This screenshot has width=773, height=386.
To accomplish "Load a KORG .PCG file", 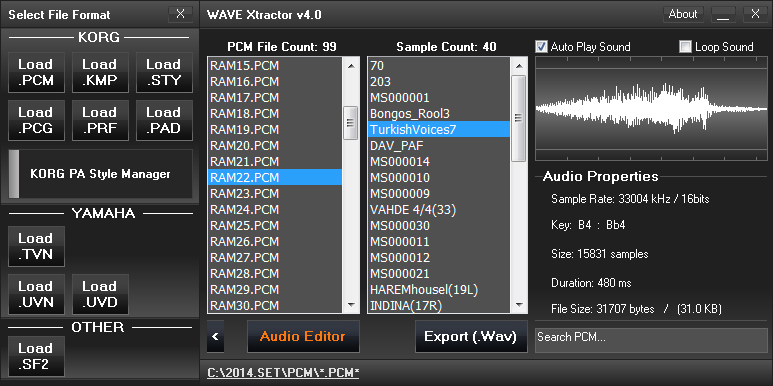I will coord(36,120).
